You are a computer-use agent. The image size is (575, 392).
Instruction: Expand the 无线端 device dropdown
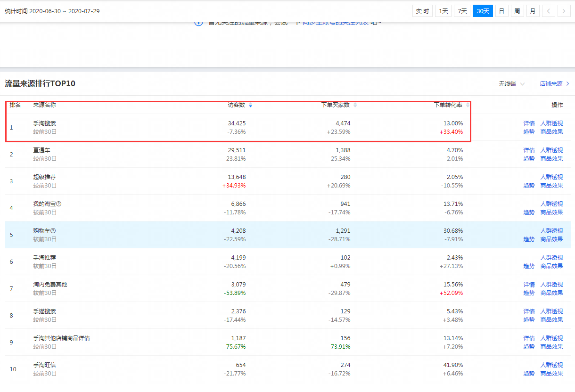pyautogui.click(x=511, y=84)
